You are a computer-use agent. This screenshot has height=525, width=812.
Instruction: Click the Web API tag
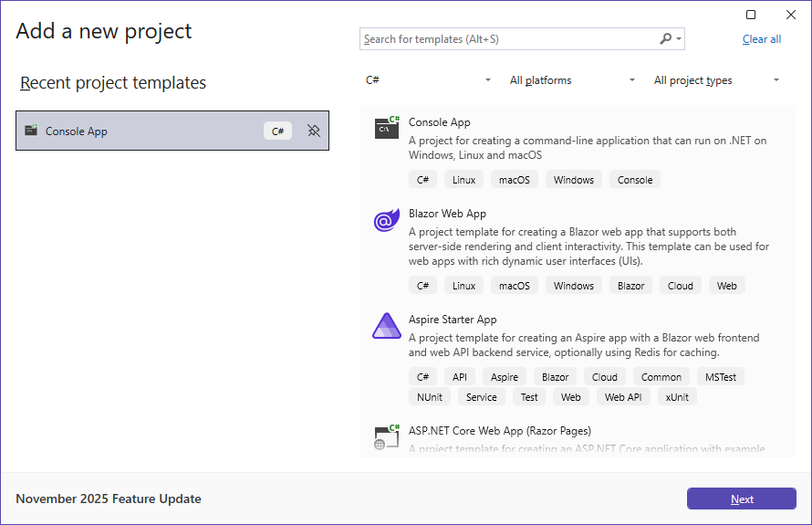(x=623, y=397)
